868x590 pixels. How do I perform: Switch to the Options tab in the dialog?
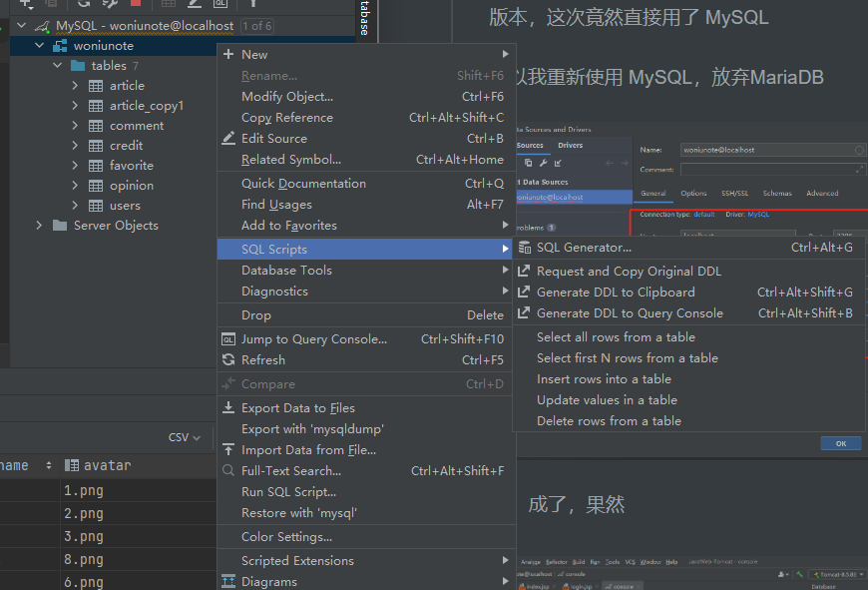click(693, 194)
